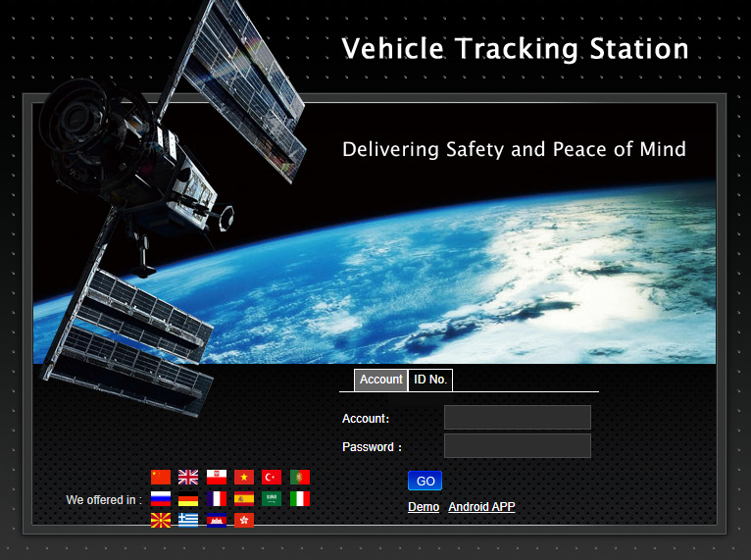Select the Spanish flag language
Viewport: 751px width, 560px height.
244,498
